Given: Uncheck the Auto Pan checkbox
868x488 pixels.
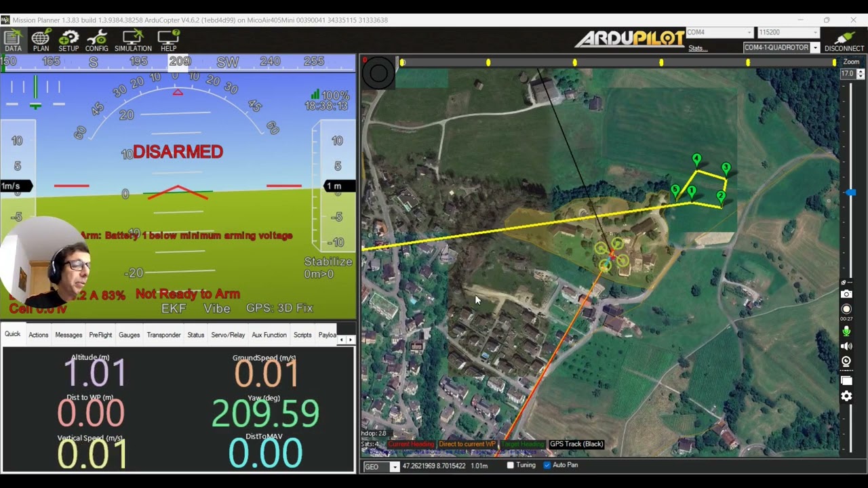Looking at the screenshot, I should [x=547, y=466].
